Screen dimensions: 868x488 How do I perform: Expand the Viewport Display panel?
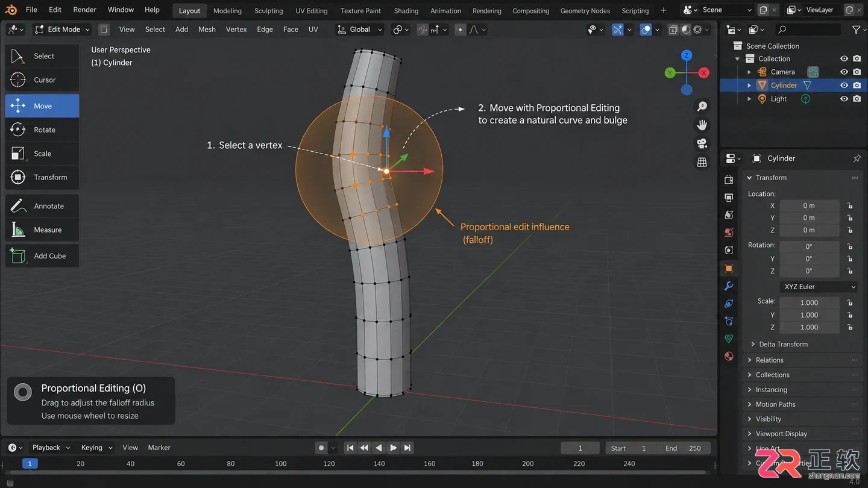[802, 434]
